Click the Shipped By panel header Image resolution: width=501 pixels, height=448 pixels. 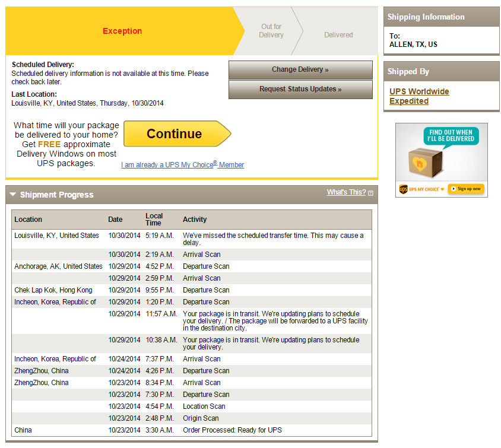pyautogui.click(x=441, y=72)
